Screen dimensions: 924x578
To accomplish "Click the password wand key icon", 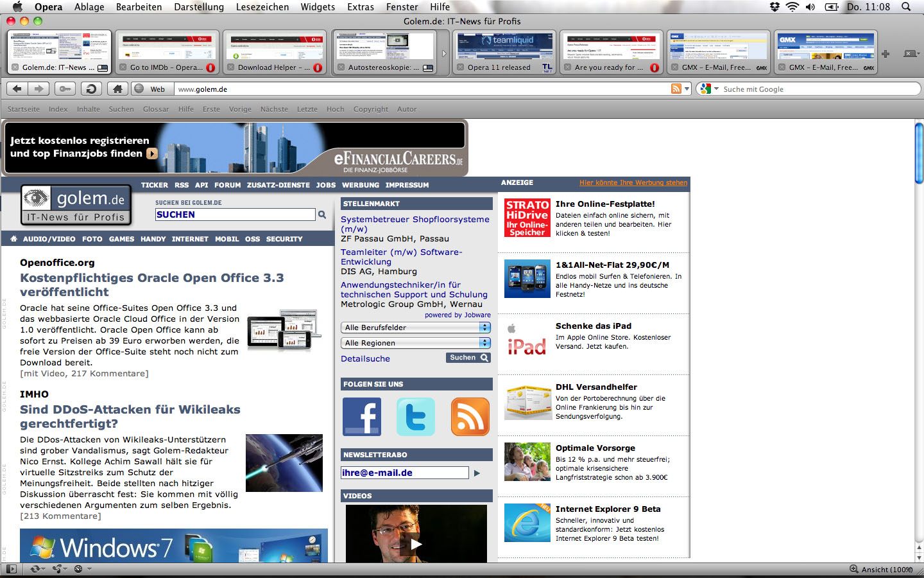I will (x=64, y=89).
